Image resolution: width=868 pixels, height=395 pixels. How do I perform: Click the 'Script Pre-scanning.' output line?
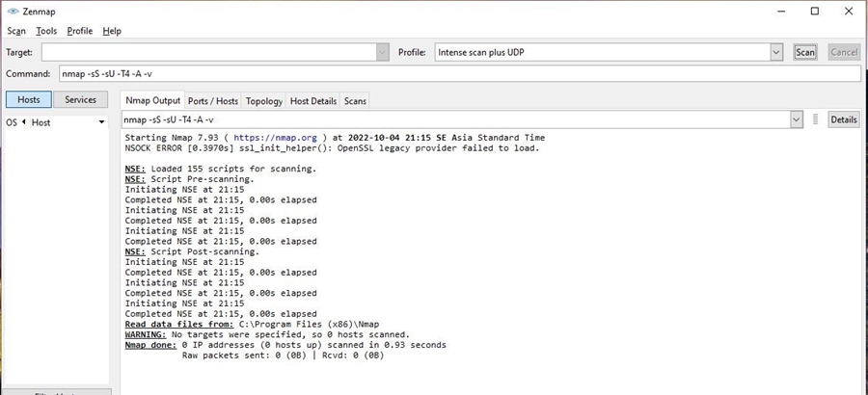[189, 179]
